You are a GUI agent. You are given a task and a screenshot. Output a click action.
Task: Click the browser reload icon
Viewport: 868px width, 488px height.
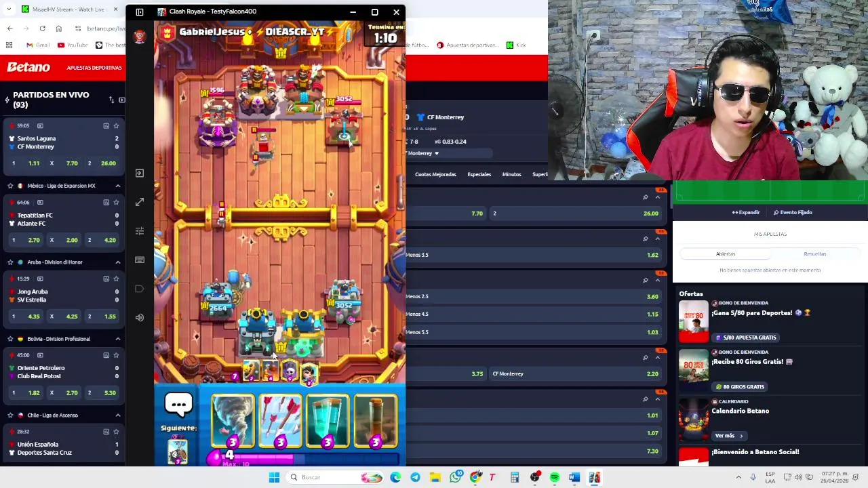pyautogui.click(x=42, y=28)
